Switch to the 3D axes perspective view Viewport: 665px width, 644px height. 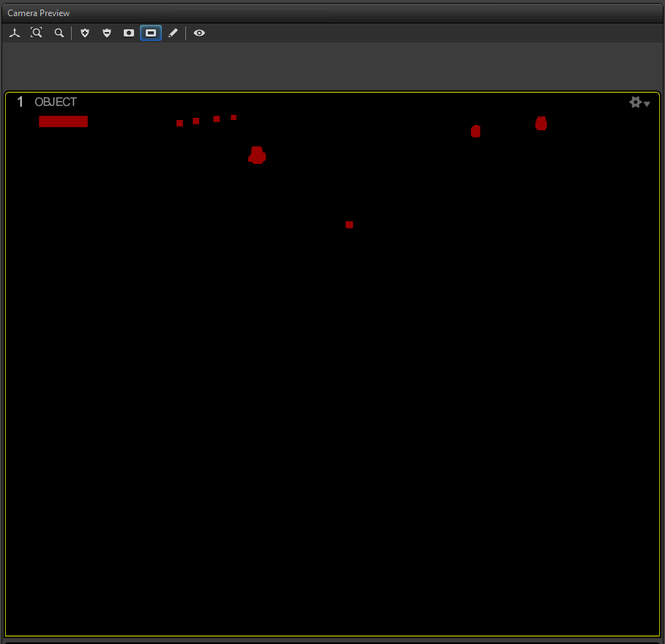[15, 33]
